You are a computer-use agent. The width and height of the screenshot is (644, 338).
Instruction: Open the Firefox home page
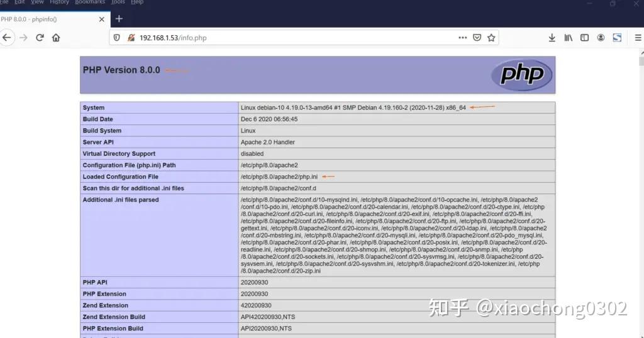[56, 38]
